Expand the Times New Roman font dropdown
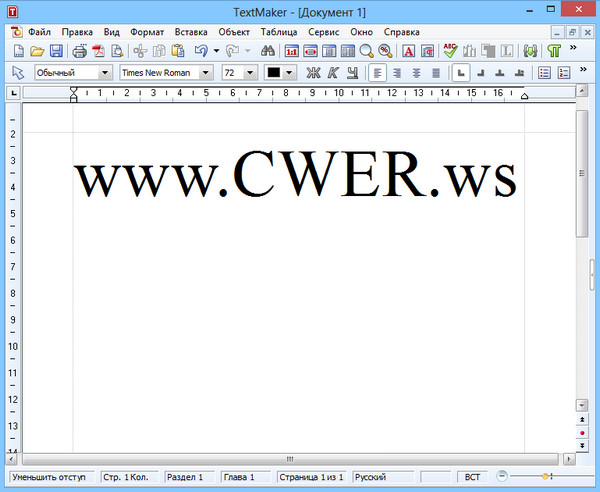The width and height of the screenshot is (600, 492). point(205,73)
